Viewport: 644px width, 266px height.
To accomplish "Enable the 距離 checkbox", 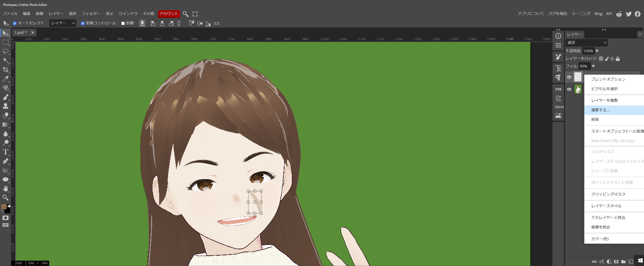I will (x=123, y=23).
